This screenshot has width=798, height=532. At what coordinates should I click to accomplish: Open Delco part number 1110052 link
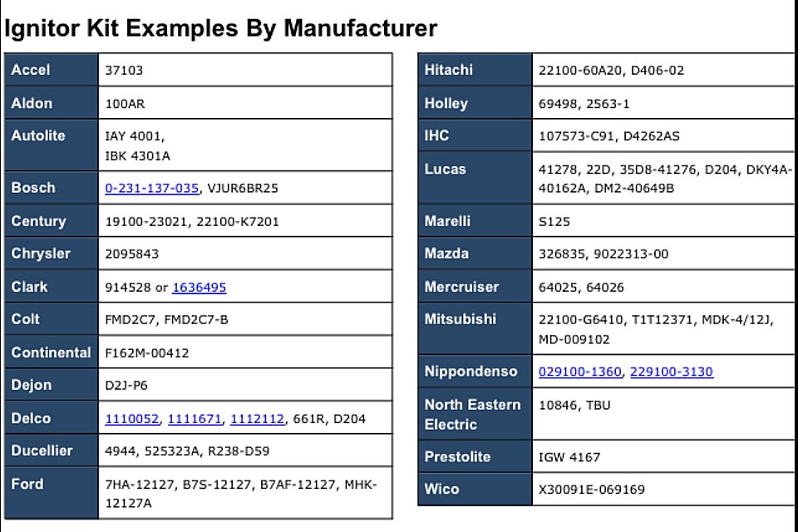(x=131, y=419)
